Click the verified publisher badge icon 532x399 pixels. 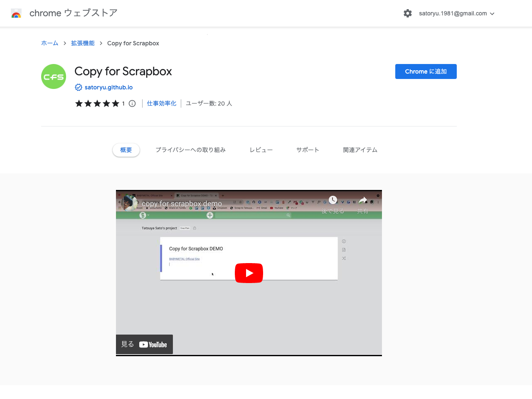point(79,87)
